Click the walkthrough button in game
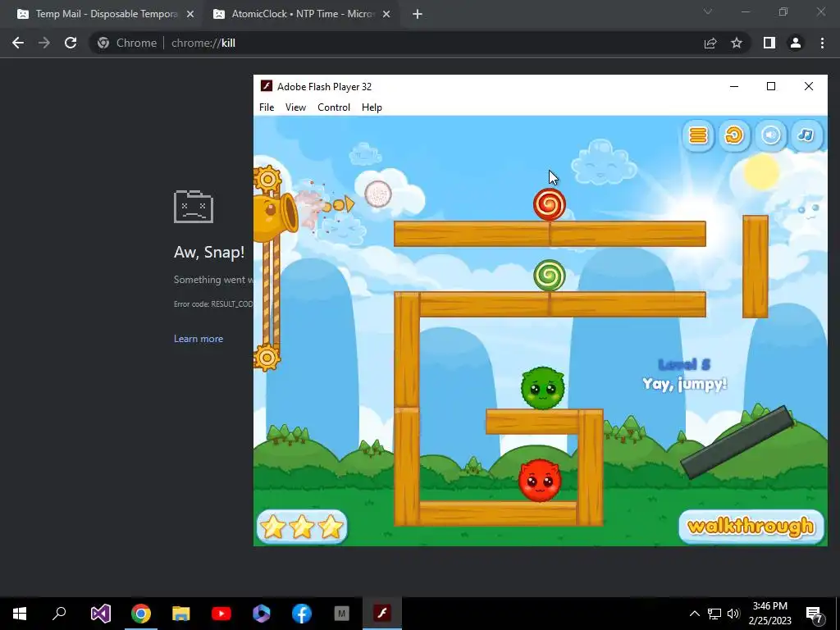Viewport: 840px width, 630px height. click(x=751, y=527)
